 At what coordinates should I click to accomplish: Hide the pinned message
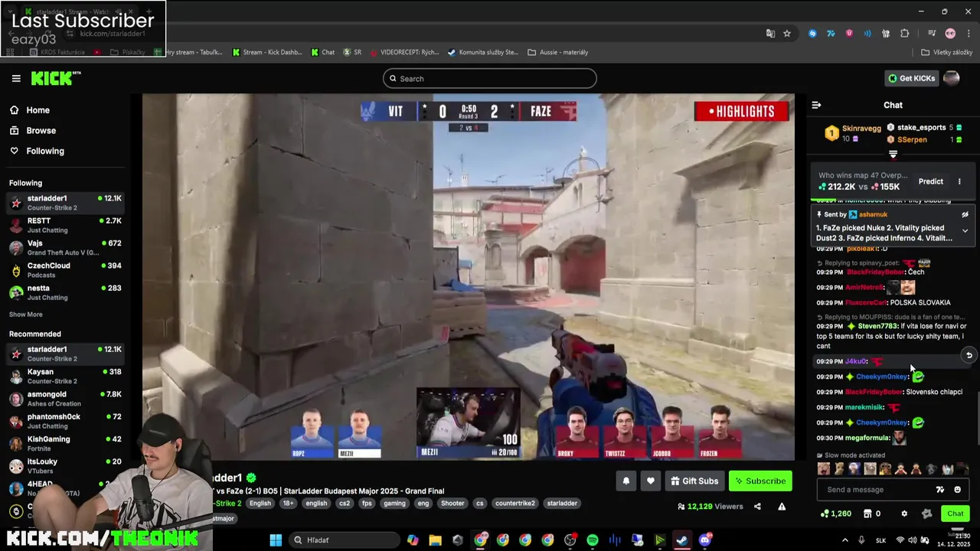pos(965,215)
